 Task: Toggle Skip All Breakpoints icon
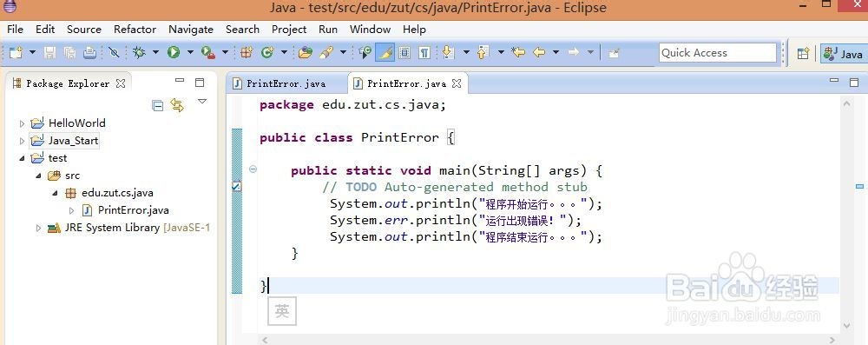114,53
